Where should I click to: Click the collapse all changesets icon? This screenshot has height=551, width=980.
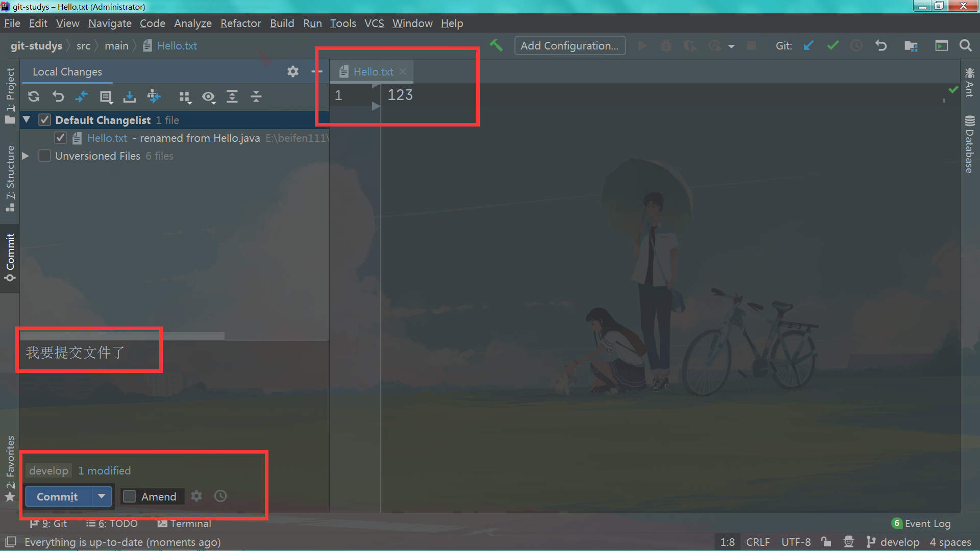(x=256, y=96)
